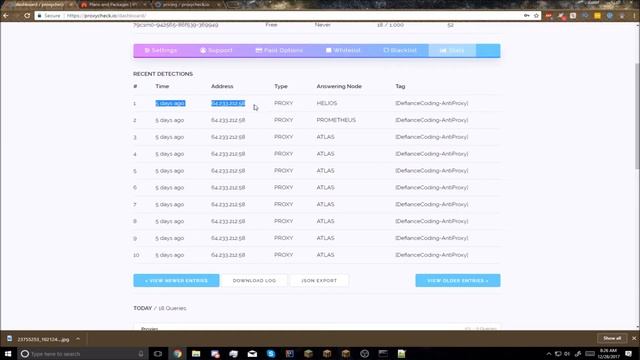The width and height of the screenshot is (640, 360).
Task: Click the highlighted address in row 1
Action: tap(228, 103)
